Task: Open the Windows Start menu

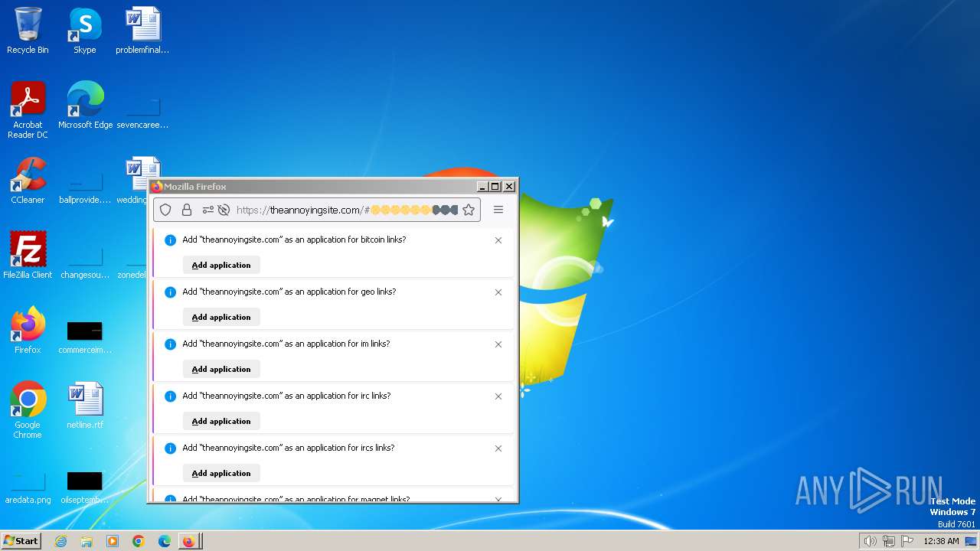Action: click(21, 541)
